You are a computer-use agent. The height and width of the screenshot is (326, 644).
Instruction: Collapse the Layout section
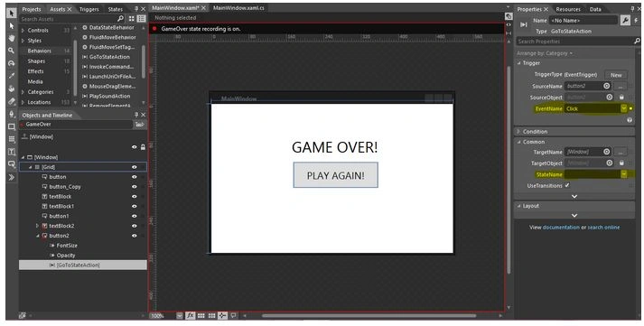(519, 206)
